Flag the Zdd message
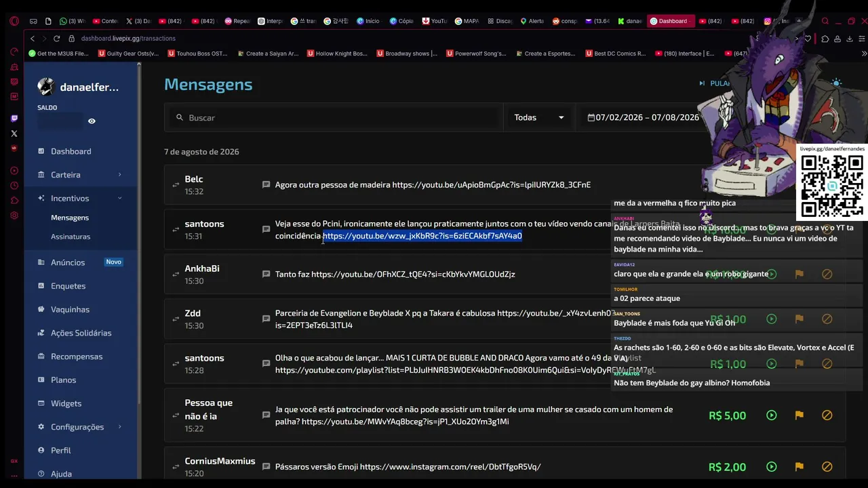 tap(799, 319)
